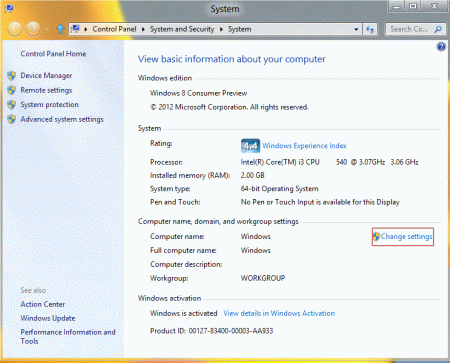This screenshot has width=450, height=363.
Task: Open View details in Windows Activation
Action: [279, 313]
